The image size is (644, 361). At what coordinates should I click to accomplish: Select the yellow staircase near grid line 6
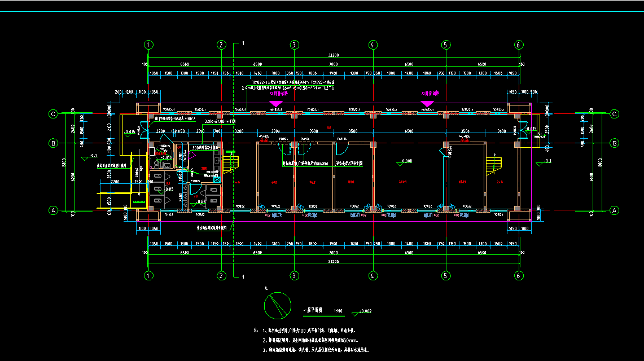click(494, 164)
